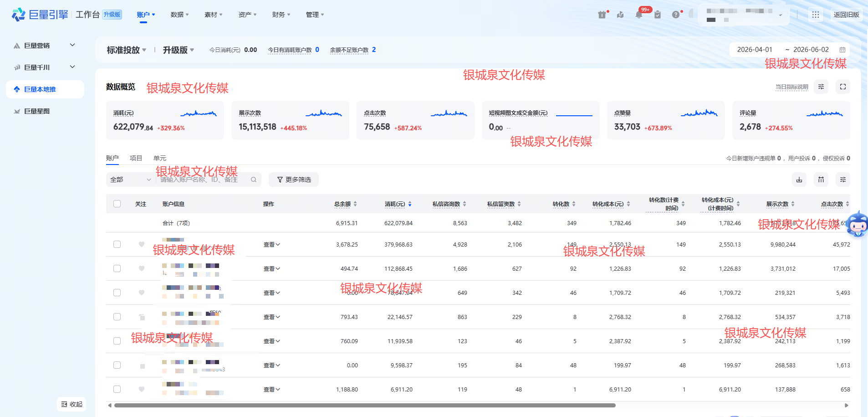Click the scrollbar left arrow
This screenshot has width=868, height=417.
click(109, 405)
